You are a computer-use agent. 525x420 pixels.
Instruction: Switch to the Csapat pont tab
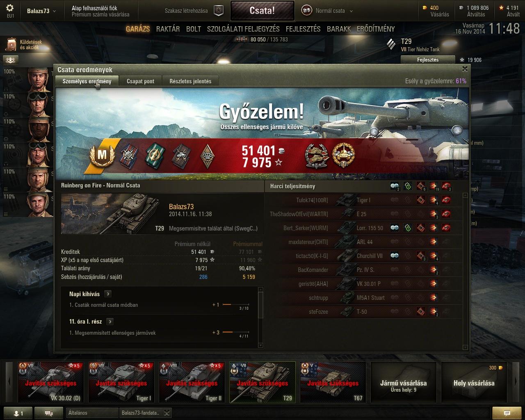point(140,81)
